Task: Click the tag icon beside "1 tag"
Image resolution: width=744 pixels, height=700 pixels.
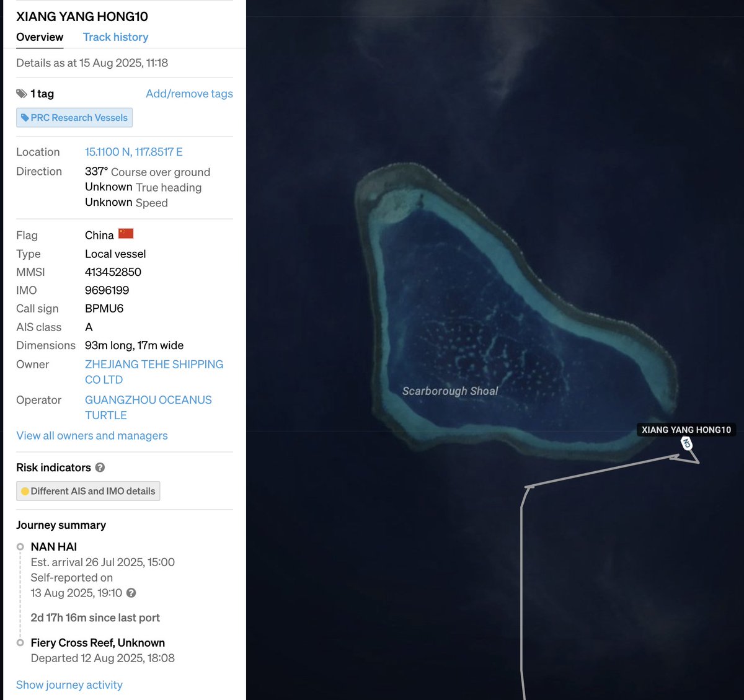Action: coord(21,94)
